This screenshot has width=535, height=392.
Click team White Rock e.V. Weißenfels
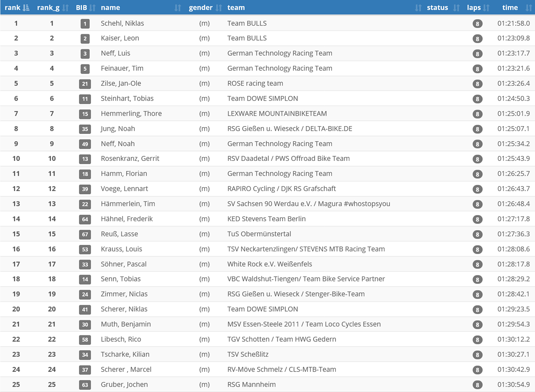pyautogui.click(x=269, y=264)
